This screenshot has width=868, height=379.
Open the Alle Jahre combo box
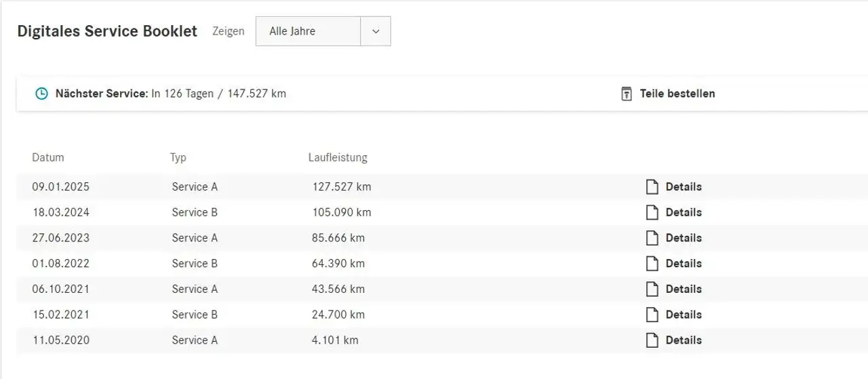point(308,31)
